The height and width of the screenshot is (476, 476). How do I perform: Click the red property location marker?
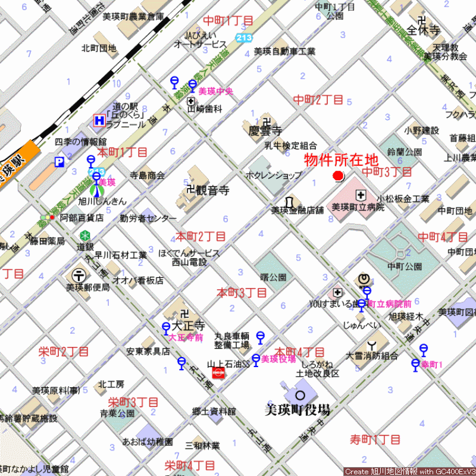tap(338, 175)
